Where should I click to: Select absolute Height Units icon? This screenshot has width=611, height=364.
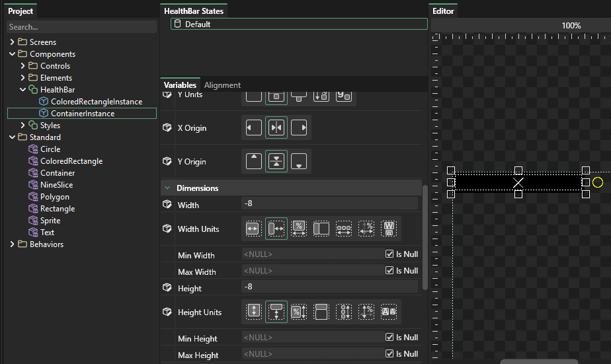(x=254, y=312)
